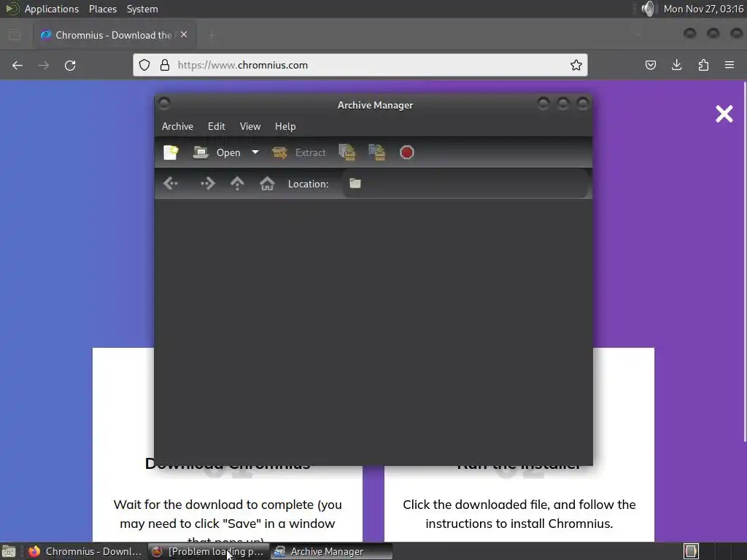The image size is (747, 560).
Task: Bookmark this page with the star icon
Action: coord(576,65)
